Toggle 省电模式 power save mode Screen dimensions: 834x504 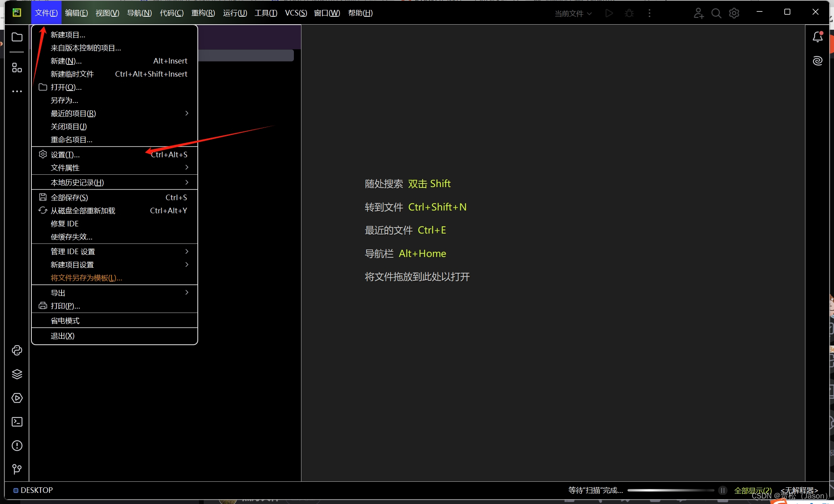(x=65, y=321)
